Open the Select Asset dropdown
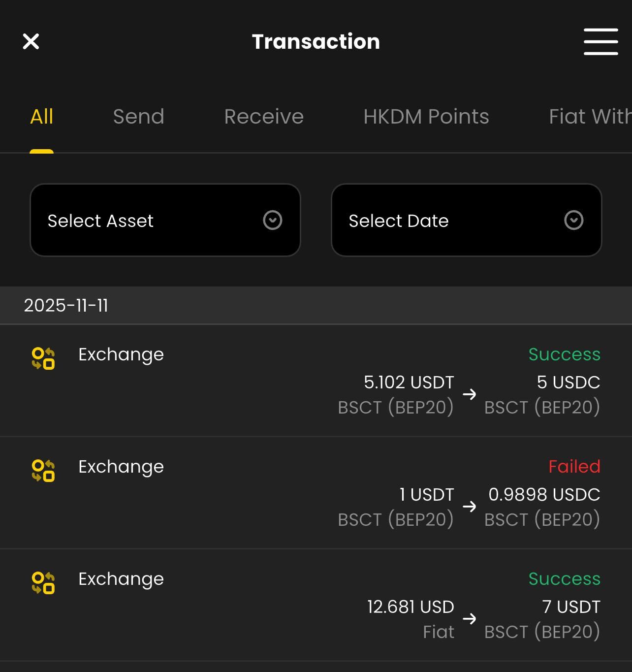Screen dimensions: 632x672 point(165,220)
